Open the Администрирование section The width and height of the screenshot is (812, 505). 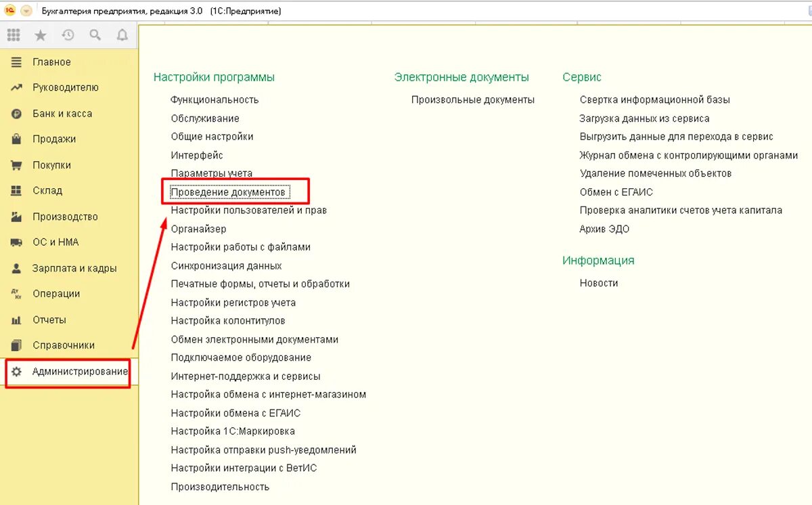point(80,372)
